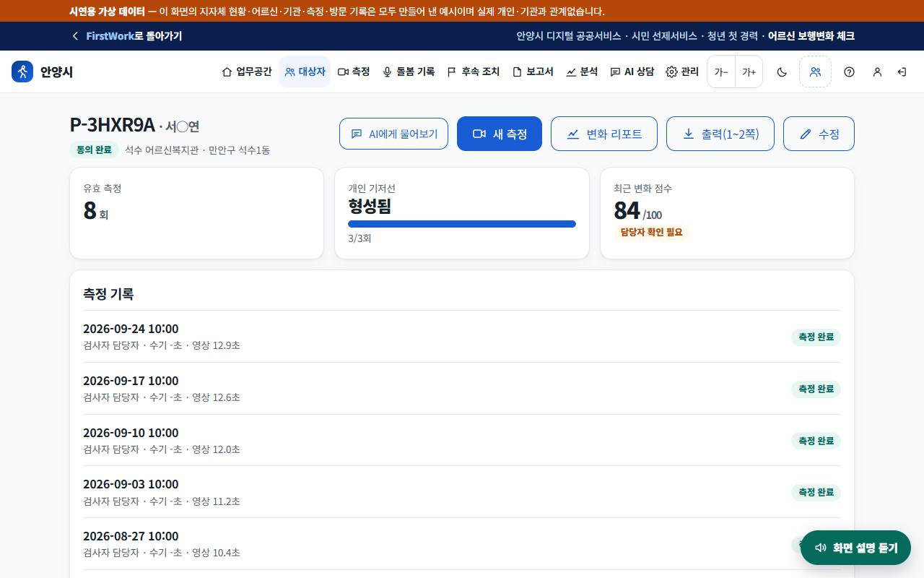Click the 측정 완료 badge for 2026-09-24
Viewport: 924px width, 578px height.
point(816,337)
